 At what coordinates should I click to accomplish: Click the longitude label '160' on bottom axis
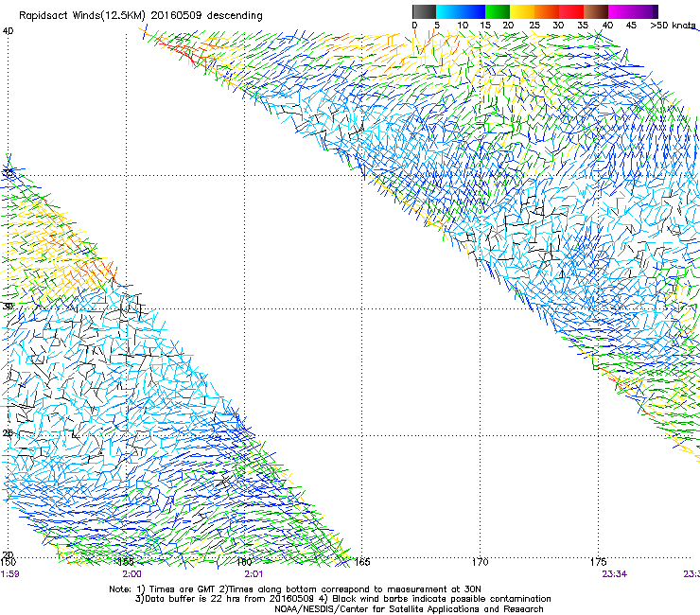pos(244,562)
